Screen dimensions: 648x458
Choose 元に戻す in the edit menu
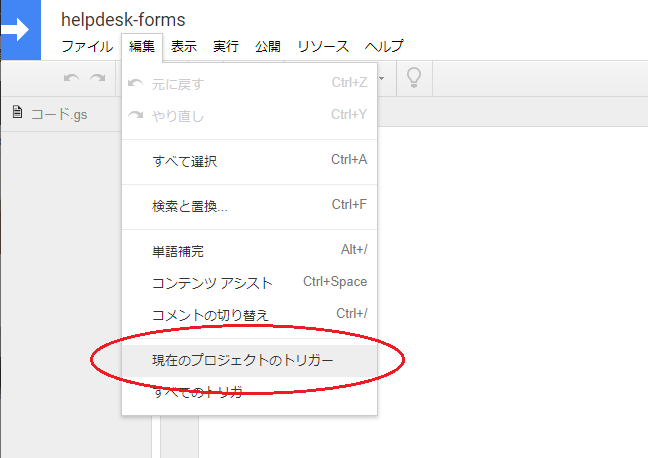pos(250,84)
